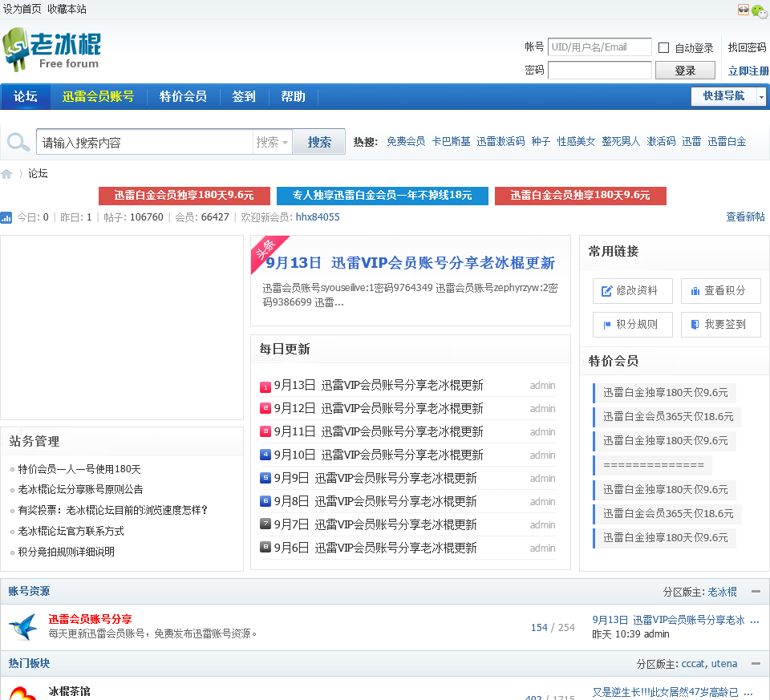Click the glasses icon at top right
This screenshot has height=700, width=770.
tap(744, 10)
